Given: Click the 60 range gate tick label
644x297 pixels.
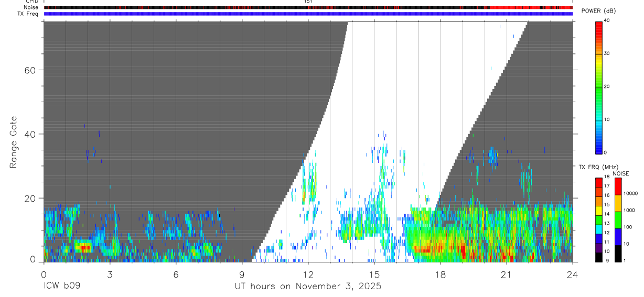Looking at the screenshot, I should click(x=30, y=70).
